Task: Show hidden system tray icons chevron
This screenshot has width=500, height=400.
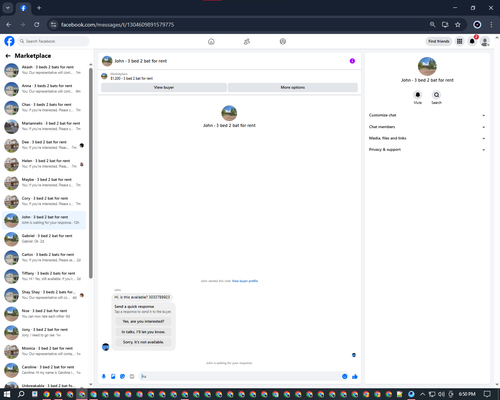Action: click(x=422, y=394)
